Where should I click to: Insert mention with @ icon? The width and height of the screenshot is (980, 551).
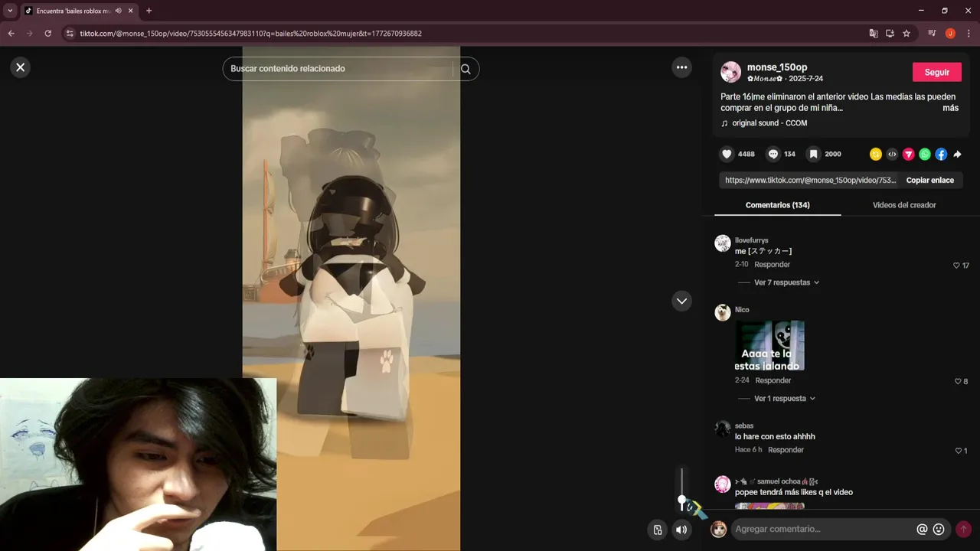click(x=922, y=529)
